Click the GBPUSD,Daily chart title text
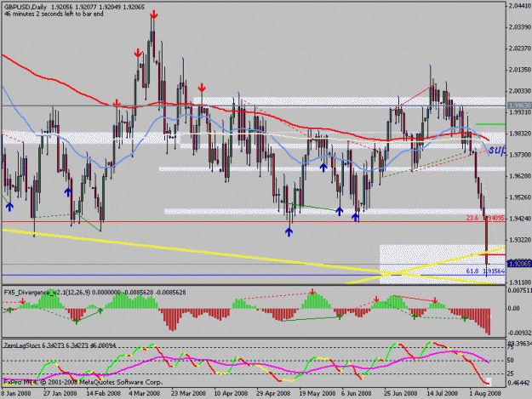This screenshot has height=399, width=532. coord(25,7)
